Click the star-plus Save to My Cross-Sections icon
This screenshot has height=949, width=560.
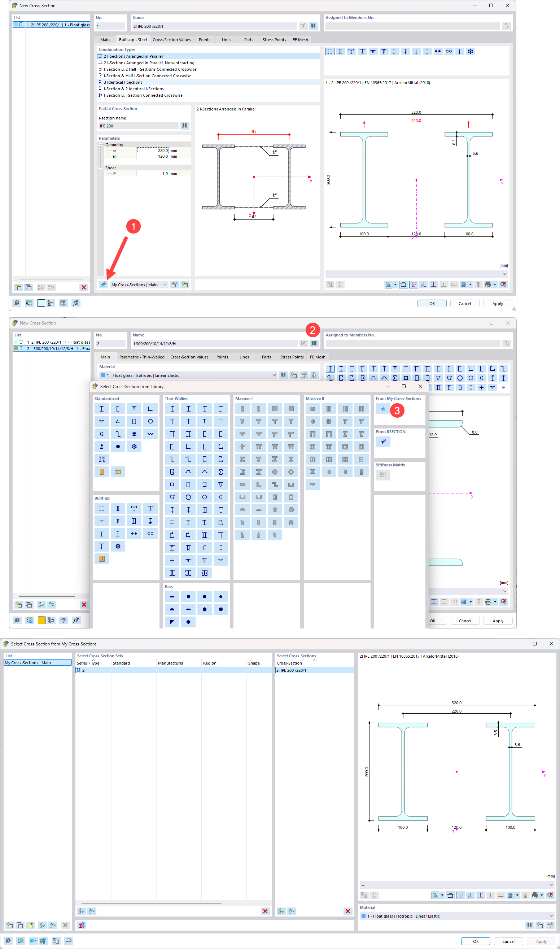coord(103,284)
